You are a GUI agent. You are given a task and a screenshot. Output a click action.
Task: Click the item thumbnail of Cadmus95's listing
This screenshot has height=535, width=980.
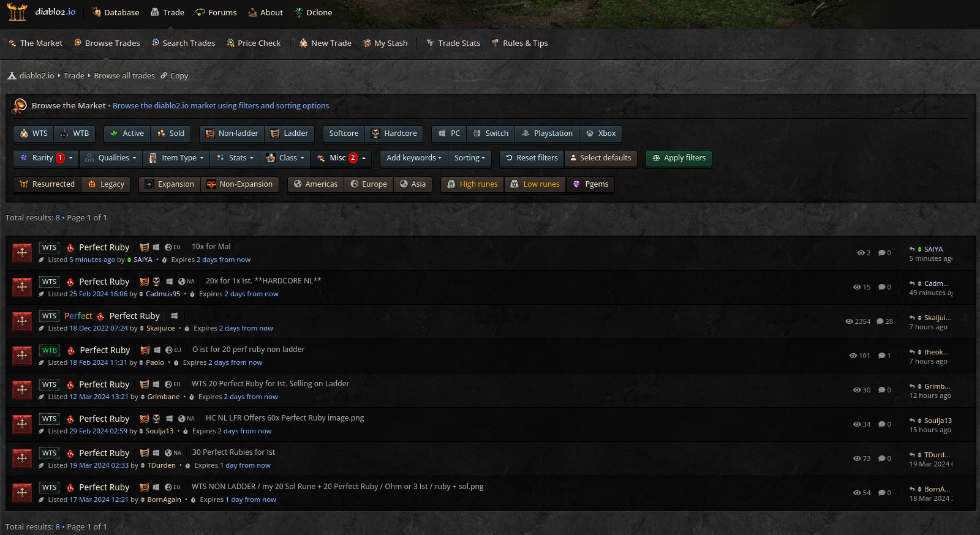click(23, 286)
